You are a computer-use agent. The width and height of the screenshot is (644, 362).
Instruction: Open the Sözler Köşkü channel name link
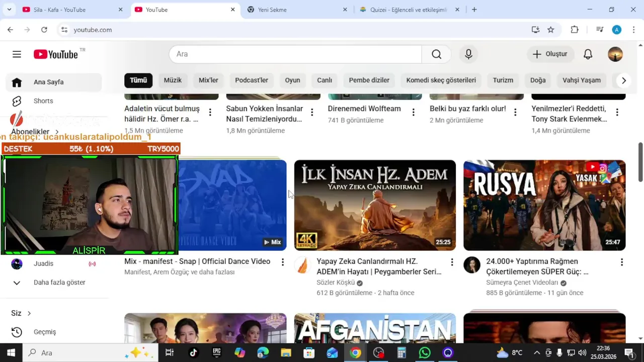(x=336, y=283)
